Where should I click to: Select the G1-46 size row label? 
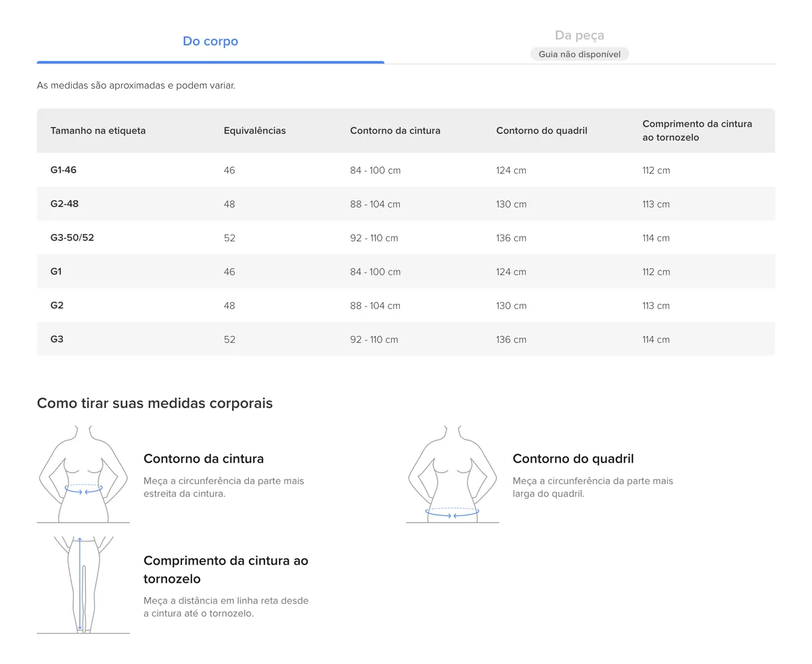pyautogui.click(x=64, y=170)
